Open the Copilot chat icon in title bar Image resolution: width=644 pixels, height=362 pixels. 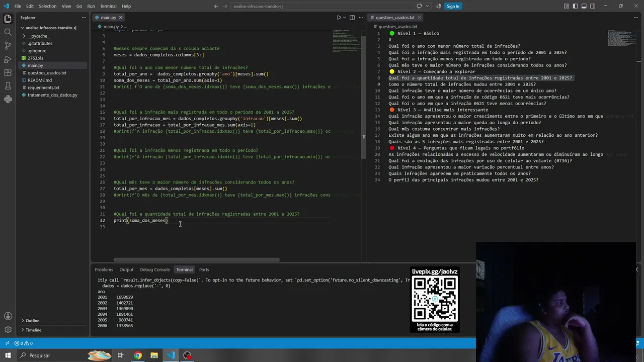click(419, 6)
